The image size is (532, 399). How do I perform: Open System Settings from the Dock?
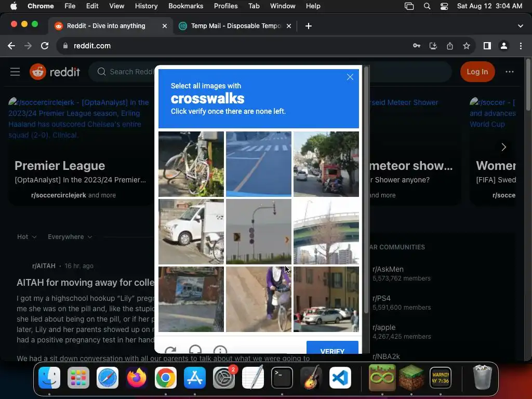click(224, 378)
